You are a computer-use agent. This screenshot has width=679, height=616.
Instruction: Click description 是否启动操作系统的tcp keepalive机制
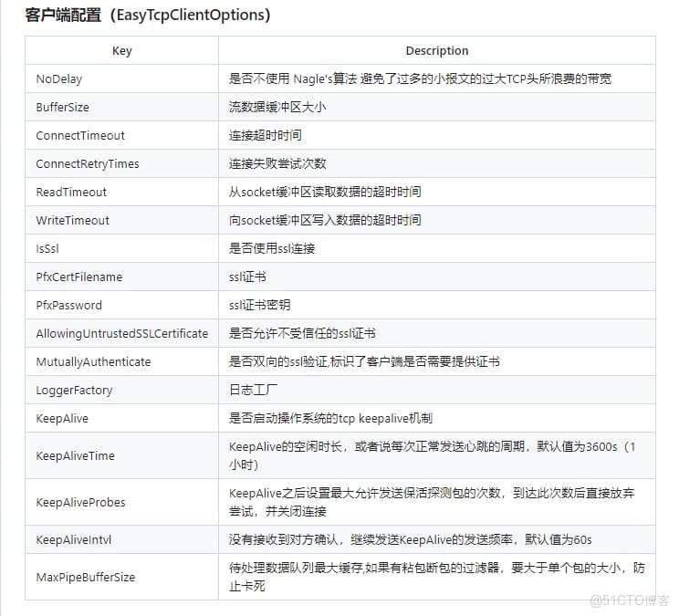click(x=330, y=418)
